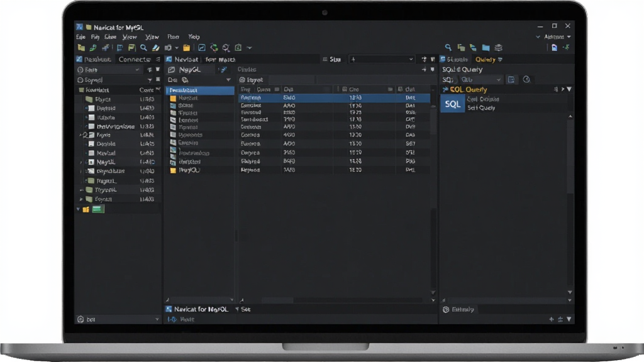The height and width of the screenshot is (362, 644).
Task: Click the blue square icon beside the clock
Action: tap(511, 80)
